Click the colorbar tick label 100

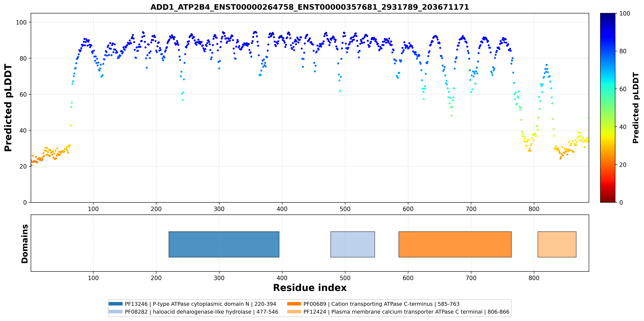pyautogui.click(x=624, y=14)
